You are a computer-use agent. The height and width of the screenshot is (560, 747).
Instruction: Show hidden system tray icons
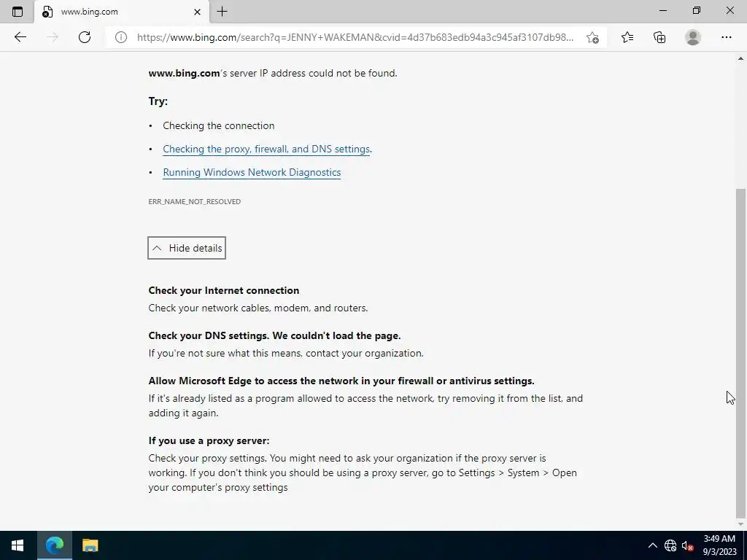(653, 545)
